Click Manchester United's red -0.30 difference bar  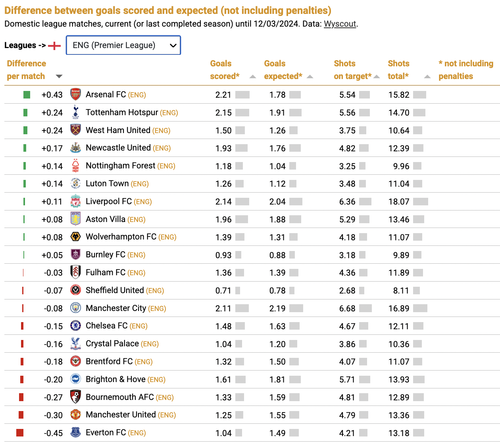pos(21,415)
